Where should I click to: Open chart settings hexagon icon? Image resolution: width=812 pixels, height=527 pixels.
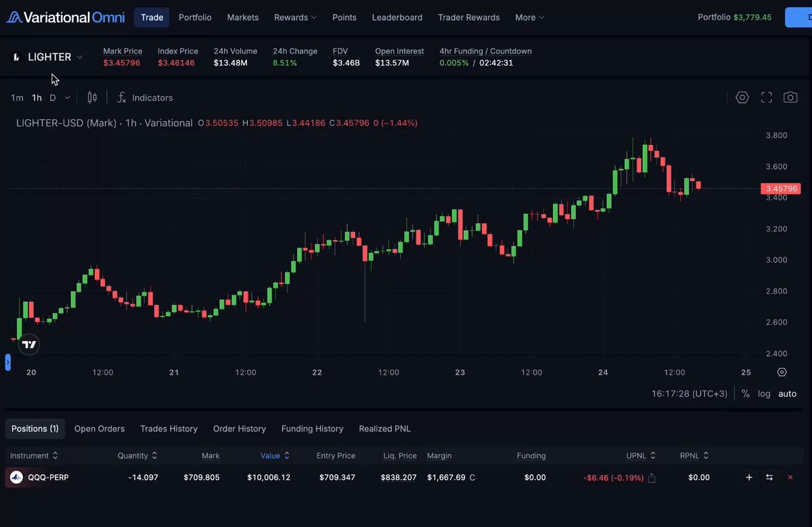point(742,97)
